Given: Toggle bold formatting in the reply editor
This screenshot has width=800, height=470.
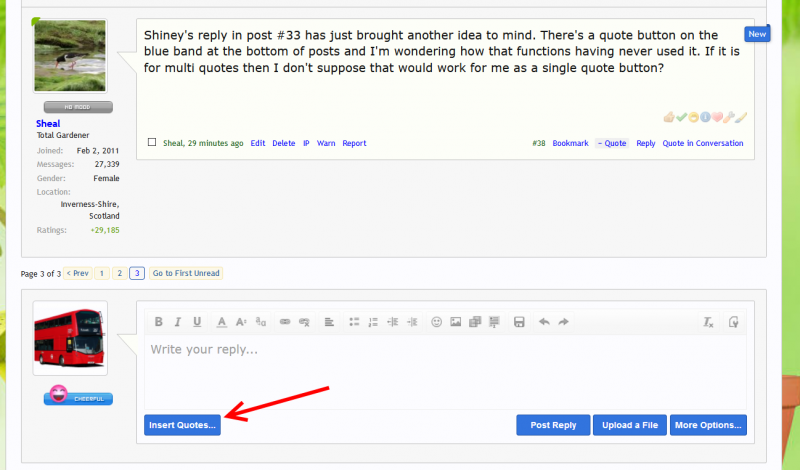Looking at the screenshot, I should [158, 322].
